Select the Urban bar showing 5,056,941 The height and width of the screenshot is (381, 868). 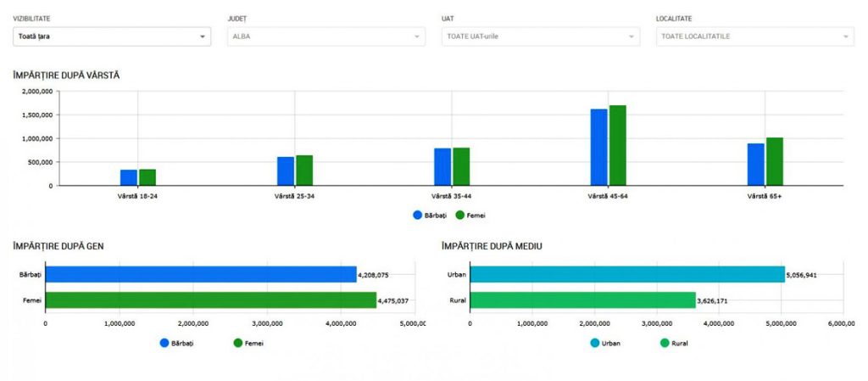627,274
